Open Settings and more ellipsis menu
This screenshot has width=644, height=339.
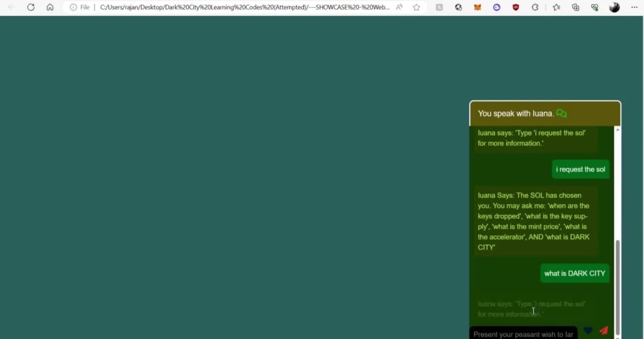634,7
